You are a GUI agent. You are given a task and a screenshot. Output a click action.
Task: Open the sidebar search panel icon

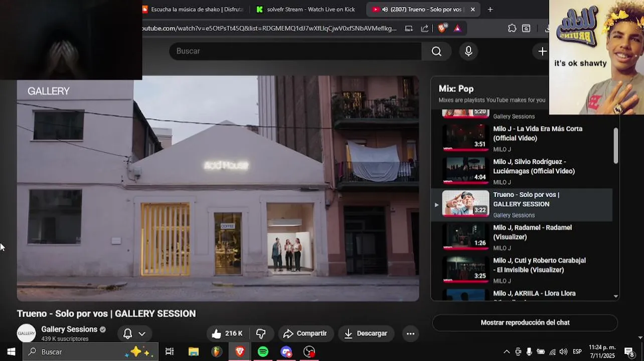point(526,29)
